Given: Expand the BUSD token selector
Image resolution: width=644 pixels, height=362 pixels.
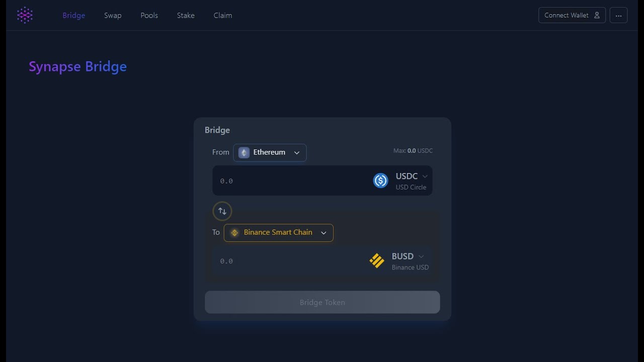Looking at the screenshot, I should point(408,256).
